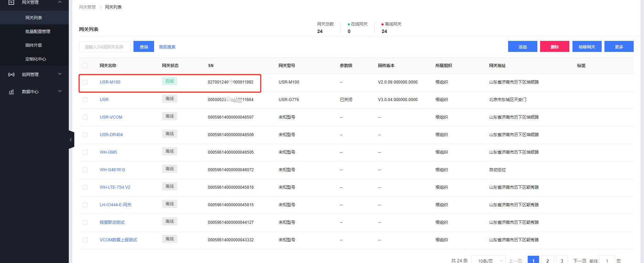Collapse the 网关管理 menu chevron
The height and width of the screenshot is (263, 644).
(x=60, y=2)
